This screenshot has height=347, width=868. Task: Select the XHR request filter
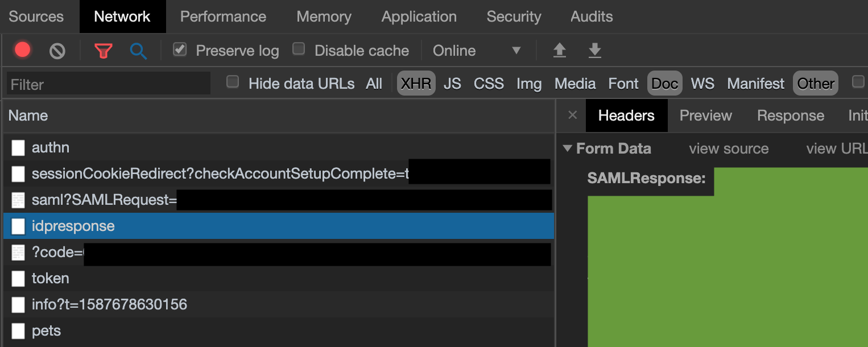(x=416, y=83)
